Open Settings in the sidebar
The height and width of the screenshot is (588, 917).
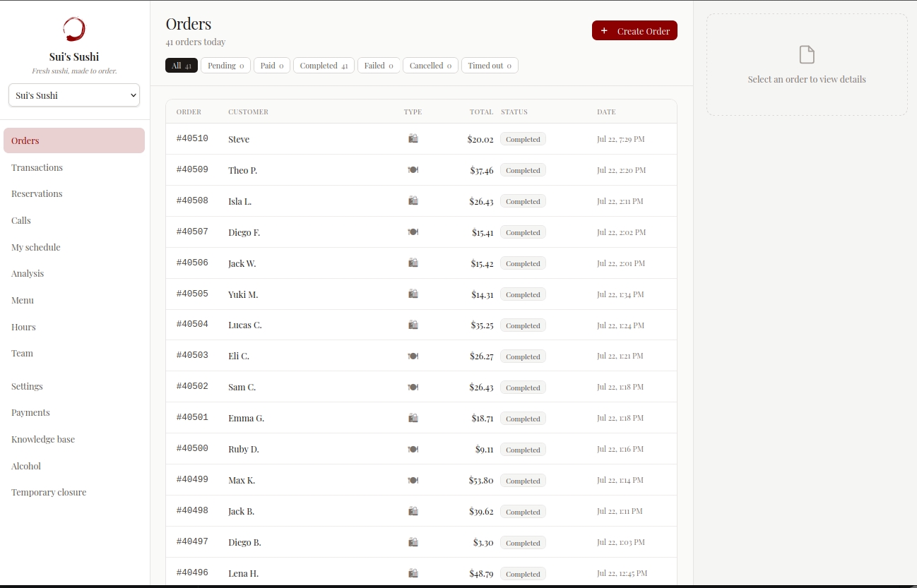[74, 386]
